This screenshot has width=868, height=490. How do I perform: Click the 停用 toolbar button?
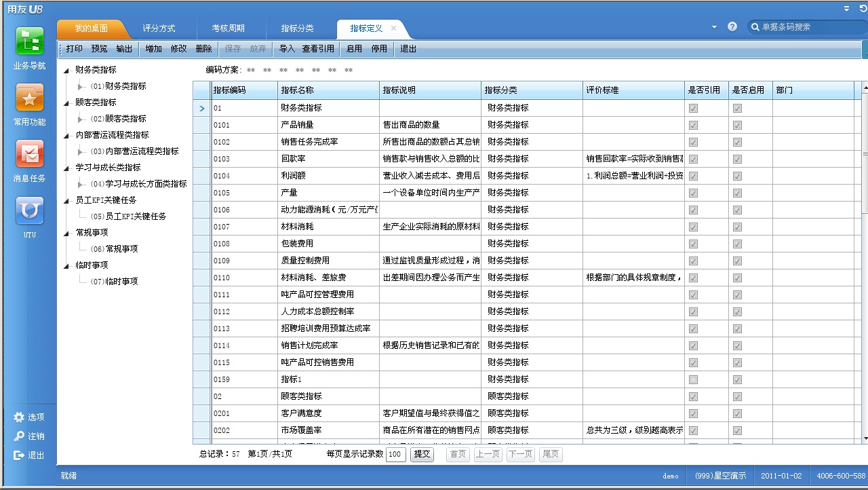click(x=379, y=49)
